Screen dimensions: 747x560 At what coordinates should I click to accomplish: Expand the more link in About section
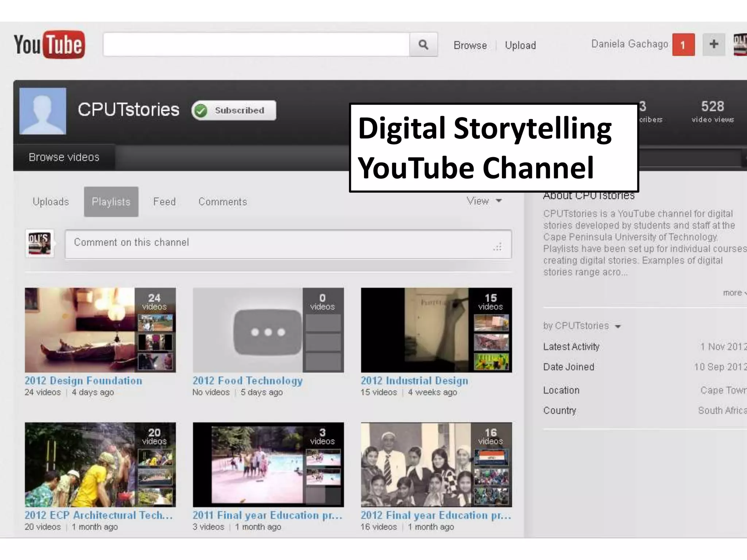click(x=735, y=293)
